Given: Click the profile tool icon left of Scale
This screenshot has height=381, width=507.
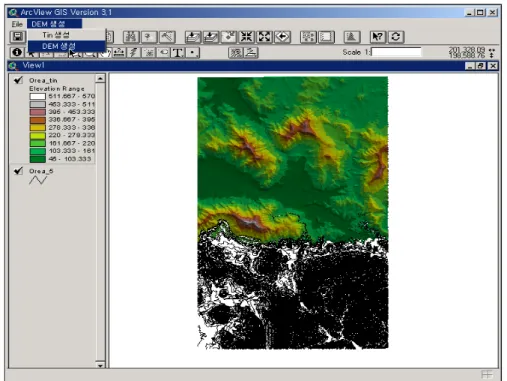Looking at the screenshot, I should coord(251,52).
